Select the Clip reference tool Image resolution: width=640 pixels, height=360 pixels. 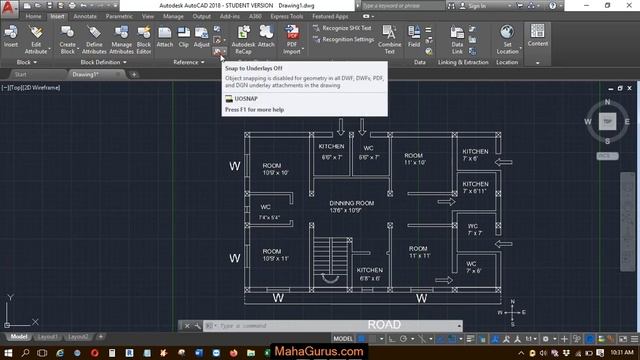184,36
